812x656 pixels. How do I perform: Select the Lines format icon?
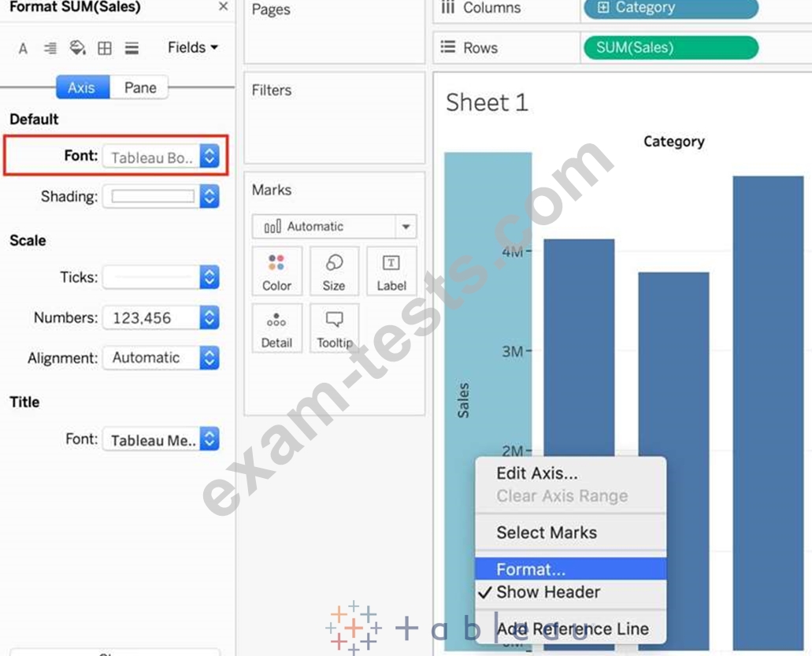pyautogui.click(x=132, y=49)
